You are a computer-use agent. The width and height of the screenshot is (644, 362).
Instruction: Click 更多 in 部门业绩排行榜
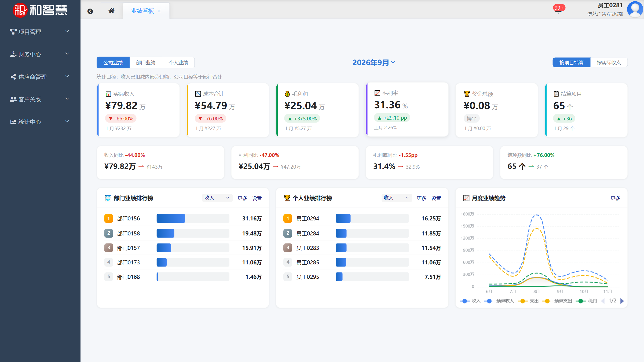point(243,198)
